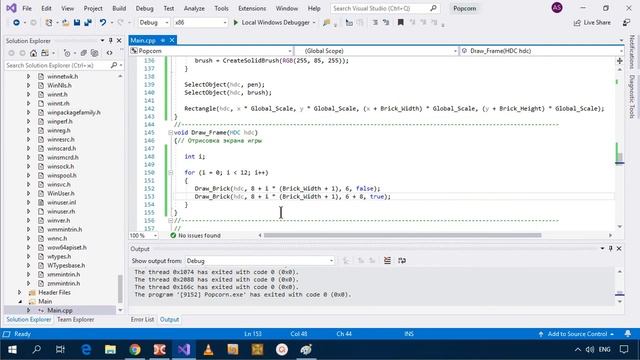Open the x86 platform dropdown
The image size is (640, 360).
pos(200,22)
